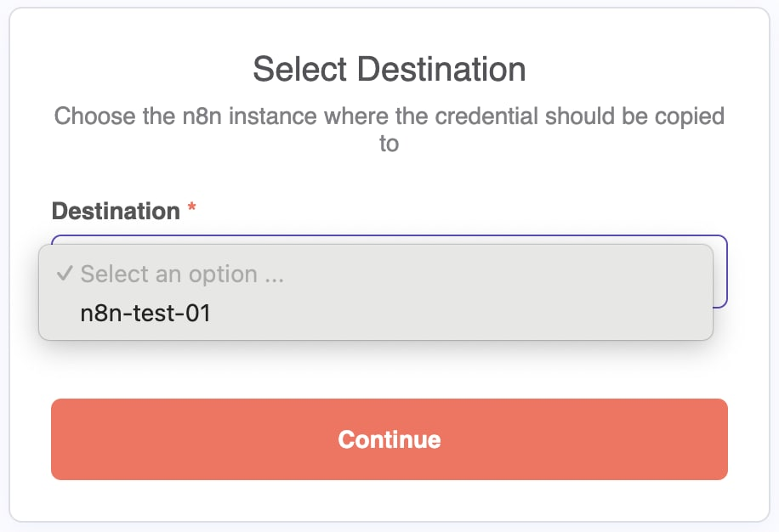The image size is (779, 532).
Task: Select the "Select an option ..." placeholder entry
Action: point(182,274)
